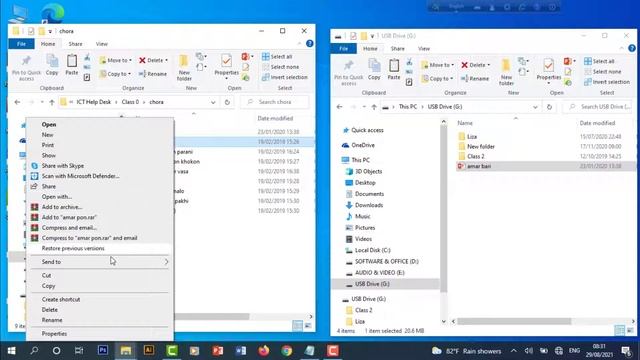Choose Restore previous versions
This screenshot has width=640, height=360.
[73, 248]
